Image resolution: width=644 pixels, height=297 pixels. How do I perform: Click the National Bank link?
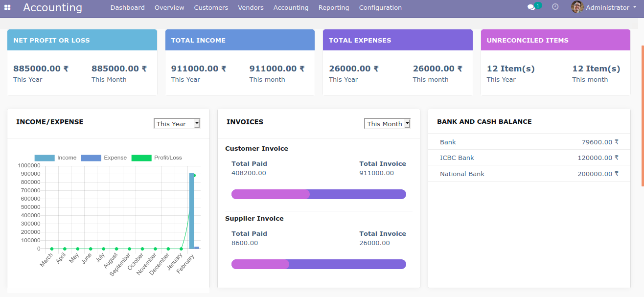462,174
